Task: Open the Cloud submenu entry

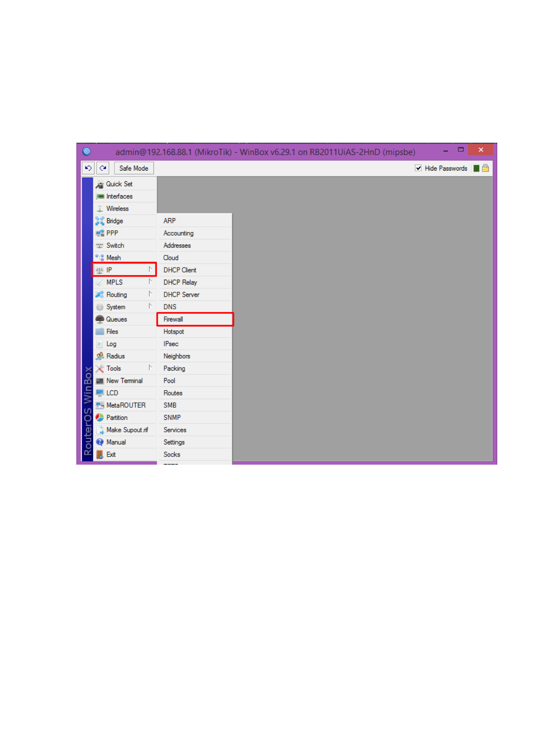Action: tap(195, 258)
